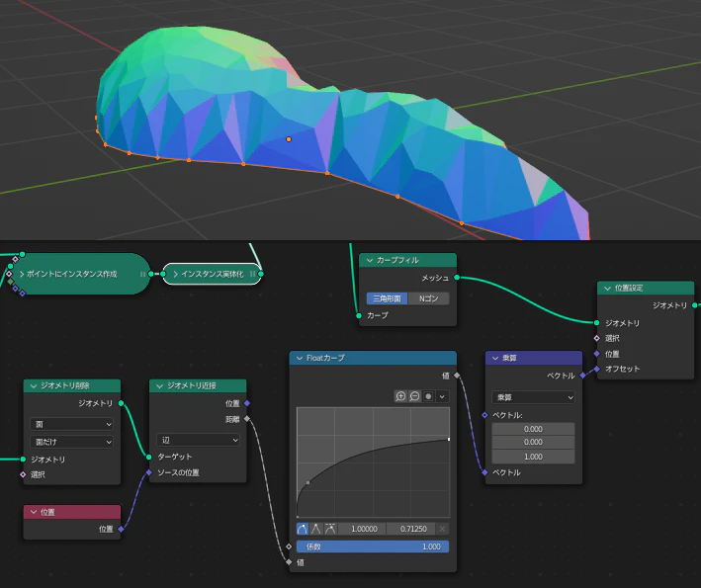This screenshot has height=588, width=701.
Task: Open the 乗算 operation dropdown
Action: (533, 397)
